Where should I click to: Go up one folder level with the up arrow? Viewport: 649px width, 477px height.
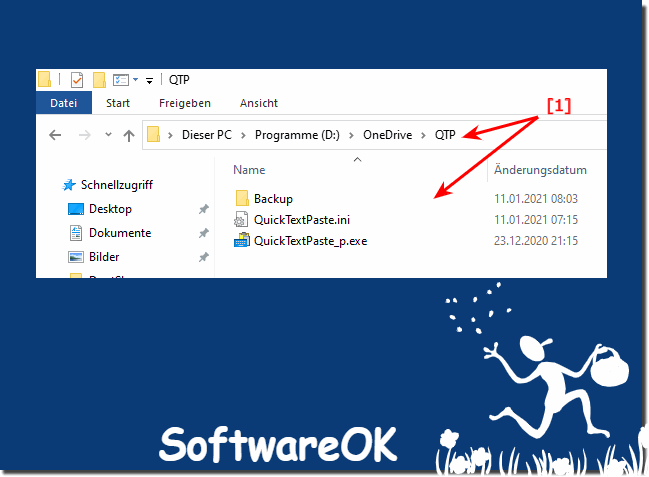click(129, 135)
